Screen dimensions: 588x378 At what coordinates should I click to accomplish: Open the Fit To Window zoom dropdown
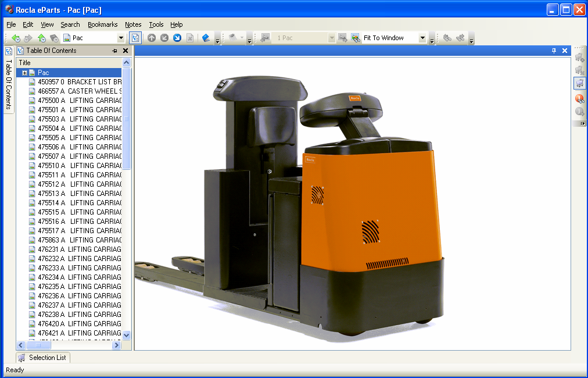pyautogui.click(x=422, y=38)
